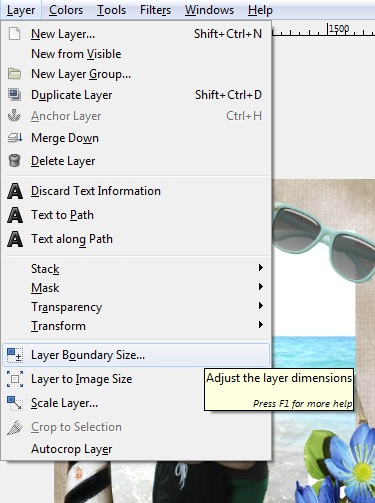Image resolution: width=375 pixels, height=503 pixels.
Task: Select Duplicate Layer menu entry
Action: [x=136, y=95]
